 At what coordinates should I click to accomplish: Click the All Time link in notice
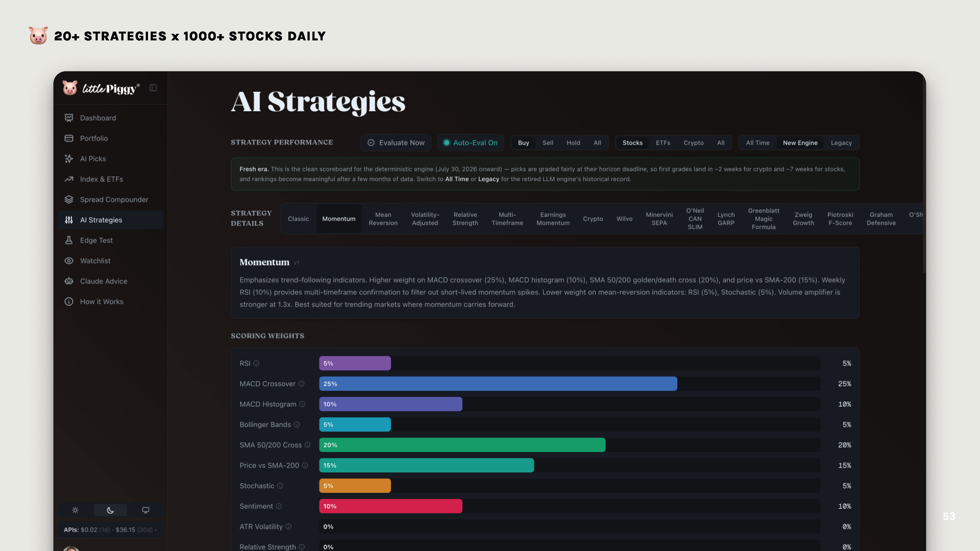coord(456,179)
